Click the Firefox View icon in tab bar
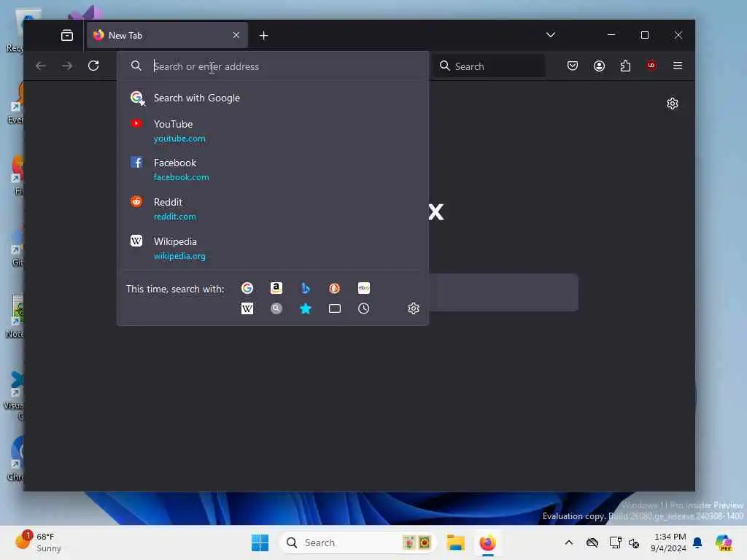747x560 pixels. [67, 35]
